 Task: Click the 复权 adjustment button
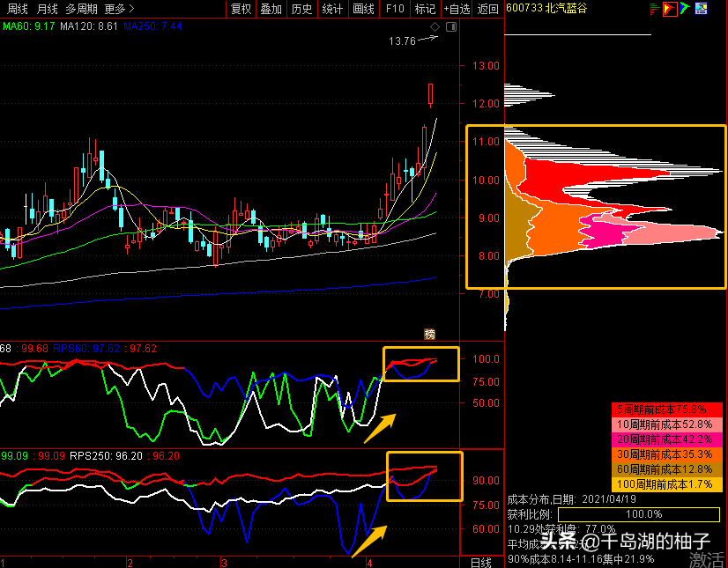click(x=241, y=9)
